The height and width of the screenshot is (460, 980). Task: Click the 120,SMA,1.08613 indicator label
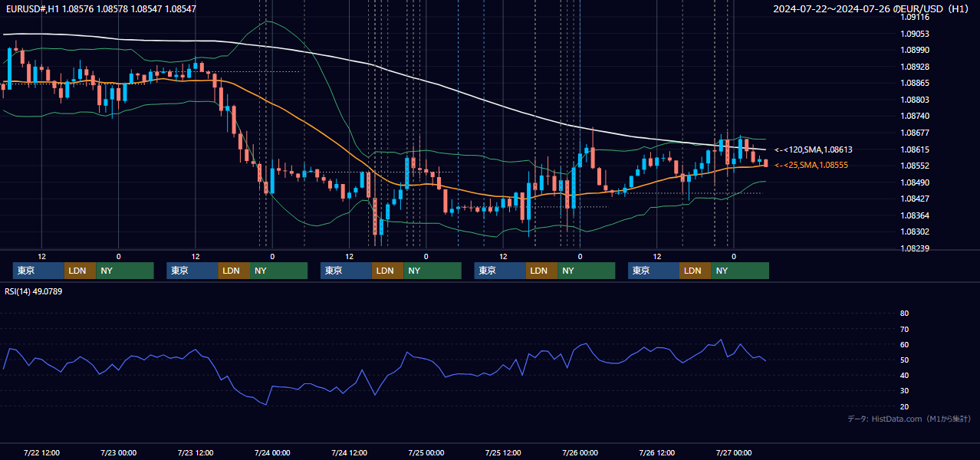click(x=814, y=150)
